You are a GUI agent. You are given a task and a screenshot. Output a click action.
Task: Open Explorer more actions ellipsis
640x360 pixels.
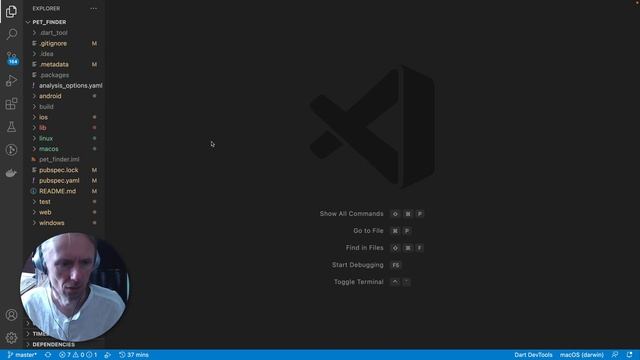point(93,9)
